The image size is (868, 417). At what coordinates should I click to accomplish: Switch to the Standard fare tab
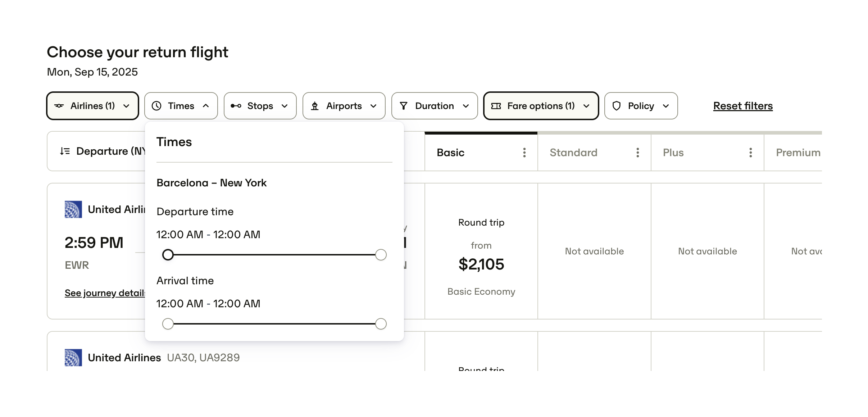[x=573, y=153]
